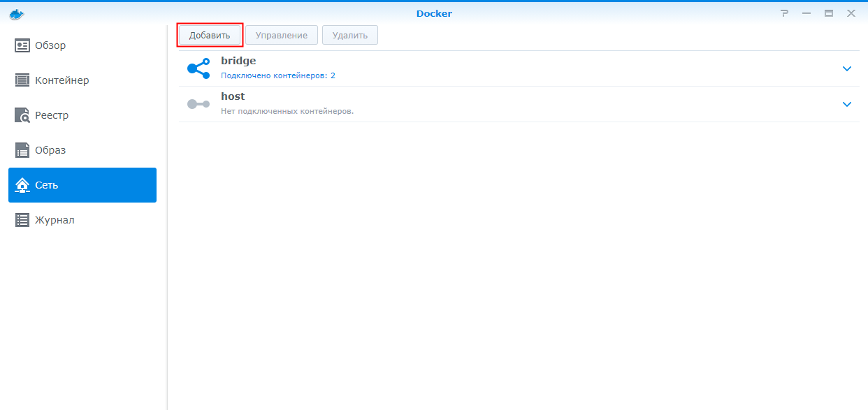
Task: Click the Реестр search icon
Action: 22,115
